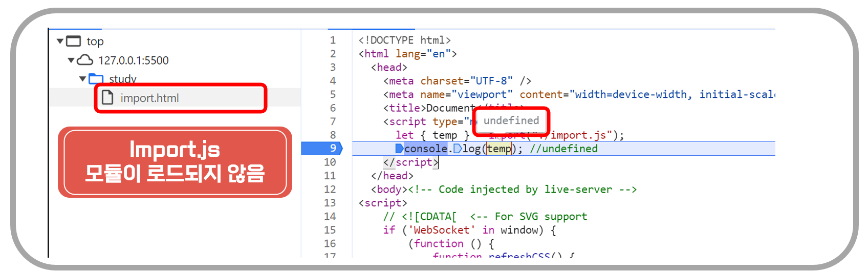This screenshot has width=868, height=271.
Task: Click the charset="UTF-8" attribute text
Action: tap(467, 81)
